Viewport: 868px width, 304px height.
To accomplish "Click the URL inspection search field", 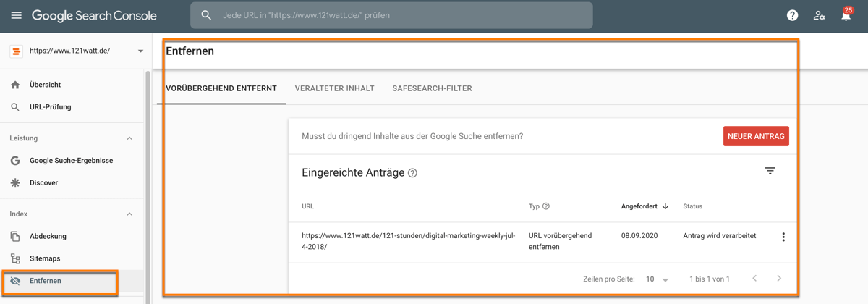I will click(391, 15).
